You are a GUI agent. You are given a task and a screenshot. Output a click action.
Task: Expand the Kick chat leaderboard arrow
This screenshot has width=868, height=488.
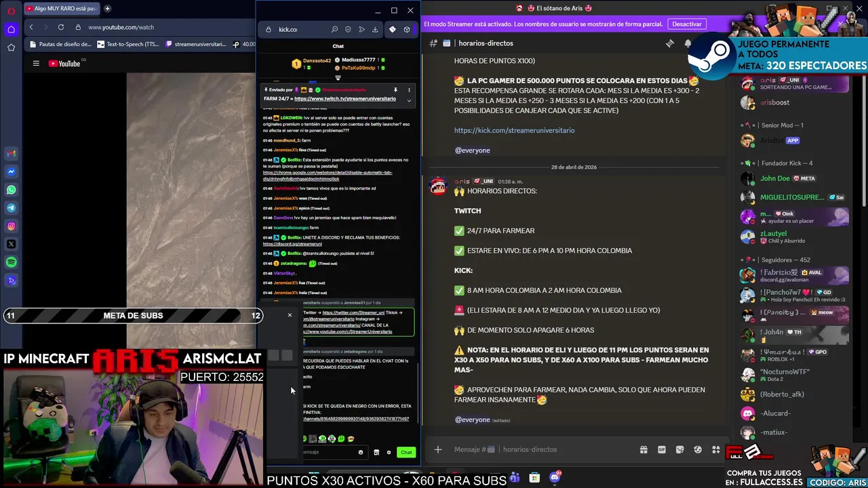click(x=338, y=78)
